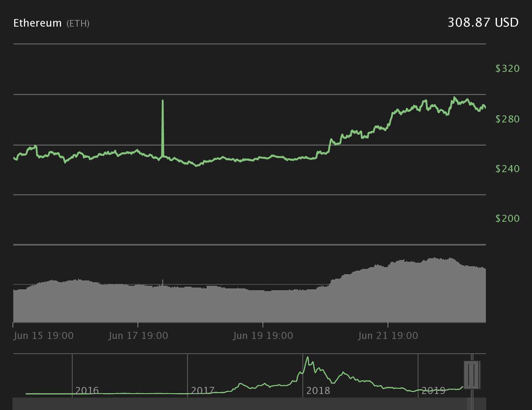Click the $200 price axis label
532x410 pixels.
click(507, 218)
